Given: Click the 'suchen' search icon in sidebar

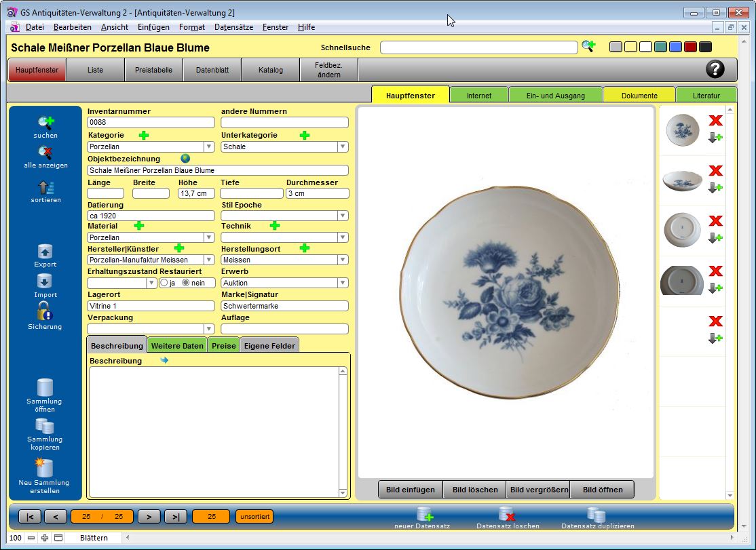Looking at the screenshot, I should [x=45, y=123].
